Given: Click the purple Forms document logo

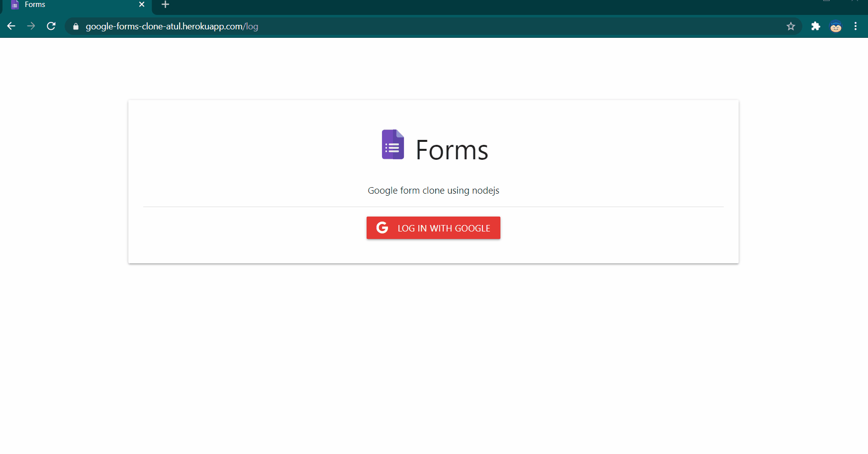Looking at the screenshot, I should coord(392,144).
